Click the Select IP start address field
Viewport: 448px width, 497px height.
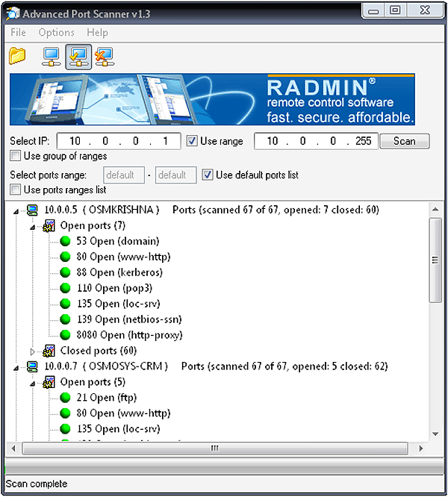(119, 141)
